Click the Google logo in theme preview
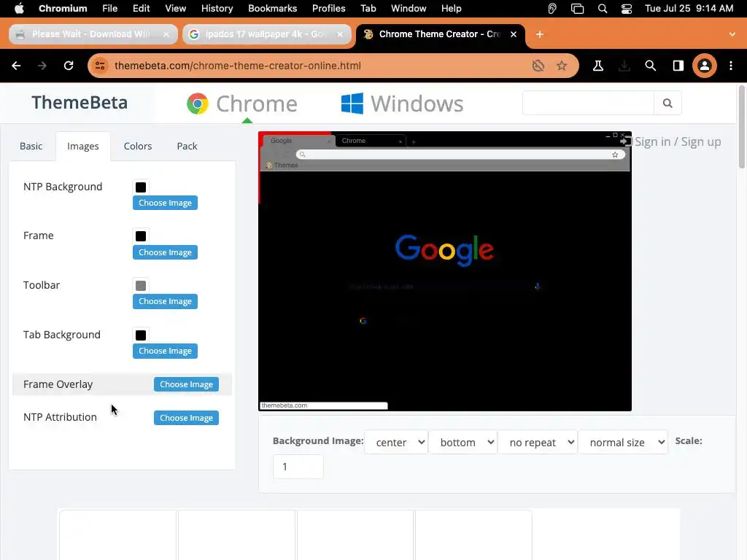Image resolution: width=747 pixels, height=560 pixels. point(444,249)
